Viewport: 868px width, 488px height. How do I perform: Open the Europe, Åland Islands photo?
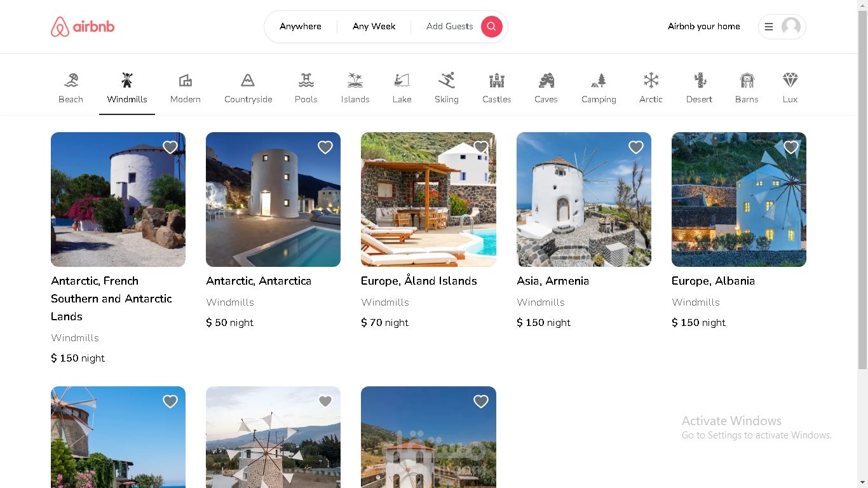coord(428,200)
